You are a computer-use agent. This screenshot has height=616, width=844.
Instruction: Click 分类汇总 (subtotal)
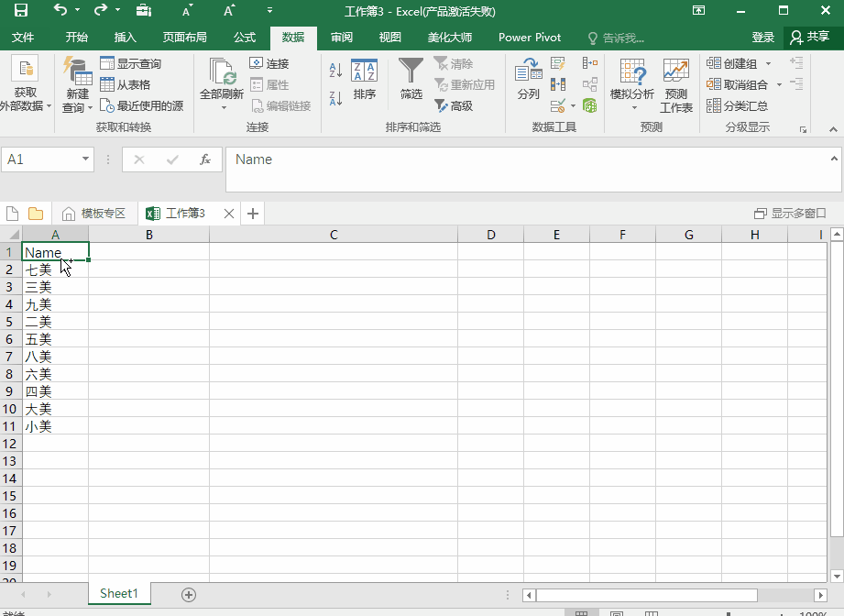coord(737,105)
